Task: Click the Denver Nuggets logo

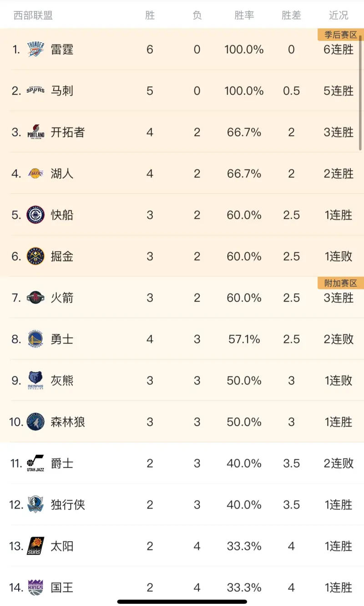Action: click(35, 256)
